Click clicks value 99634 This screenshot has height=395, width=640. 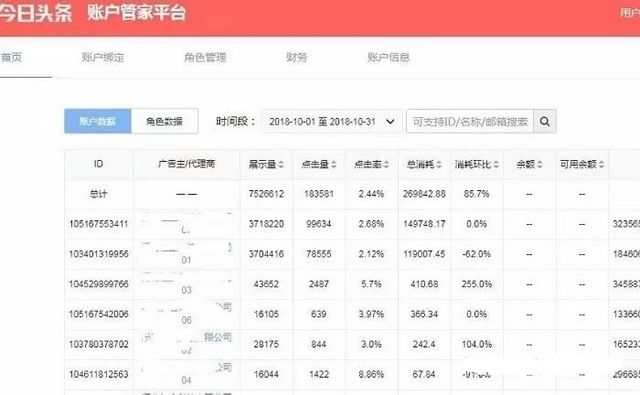point(319,224)
